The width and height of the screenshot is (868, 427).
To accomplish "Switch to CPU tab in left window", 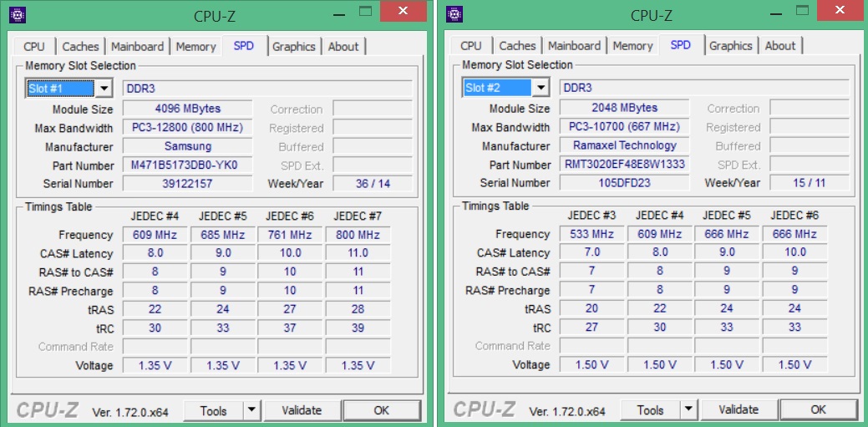I will [34, 47].
